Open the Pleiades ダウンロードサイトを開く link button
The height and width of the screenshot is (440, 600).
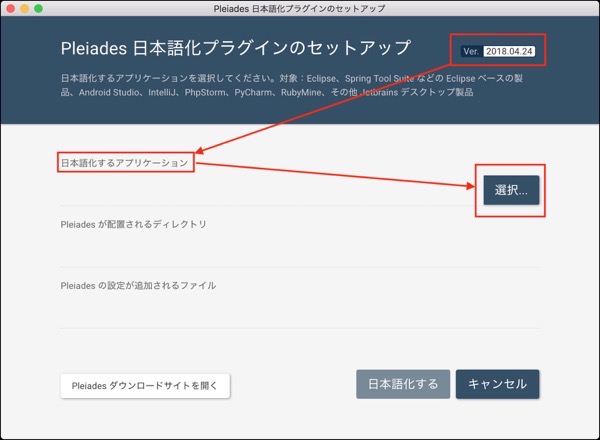pos(146,385)
